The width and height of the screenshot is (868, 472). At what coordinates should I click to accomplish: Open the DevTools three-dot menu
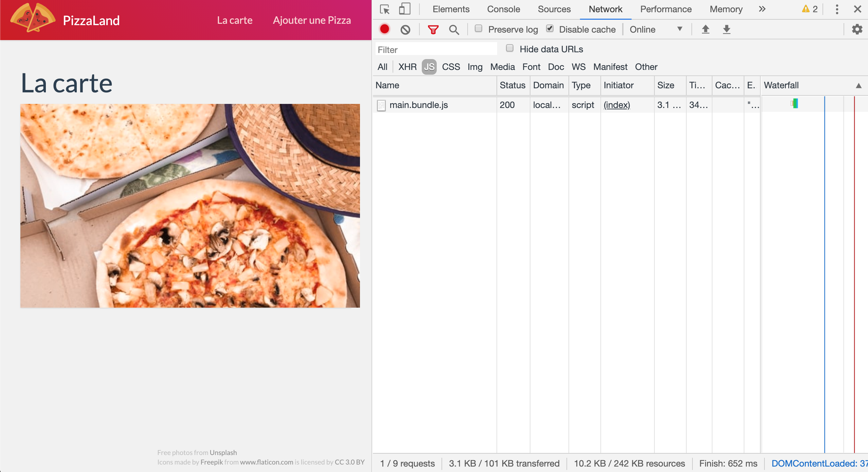coord(837,9)
